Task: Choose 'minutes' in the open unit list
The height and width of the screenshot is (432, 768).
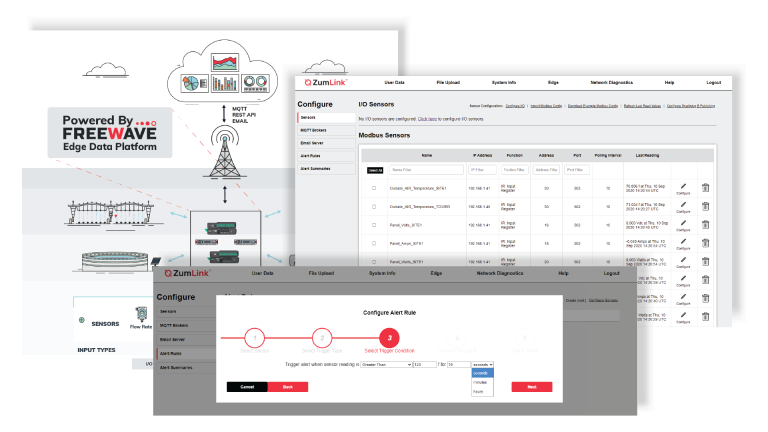Action: [482, 382]
